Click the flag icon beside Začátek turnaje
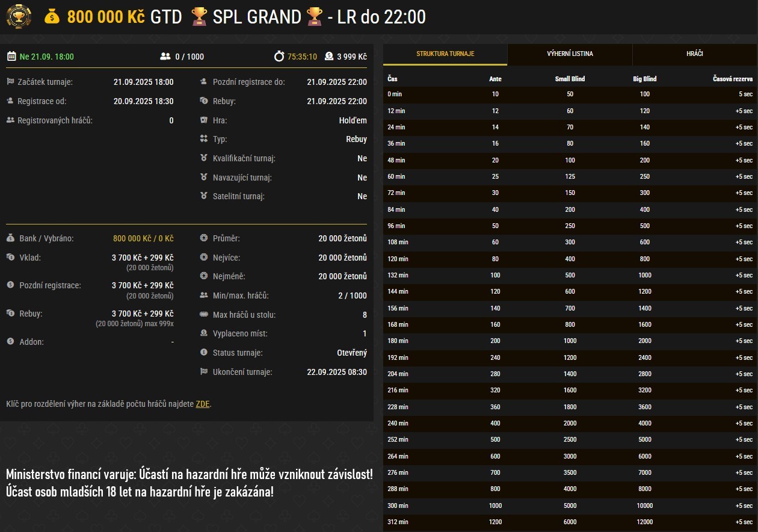This screenshot has height=532, width=758. click(10, 82)
